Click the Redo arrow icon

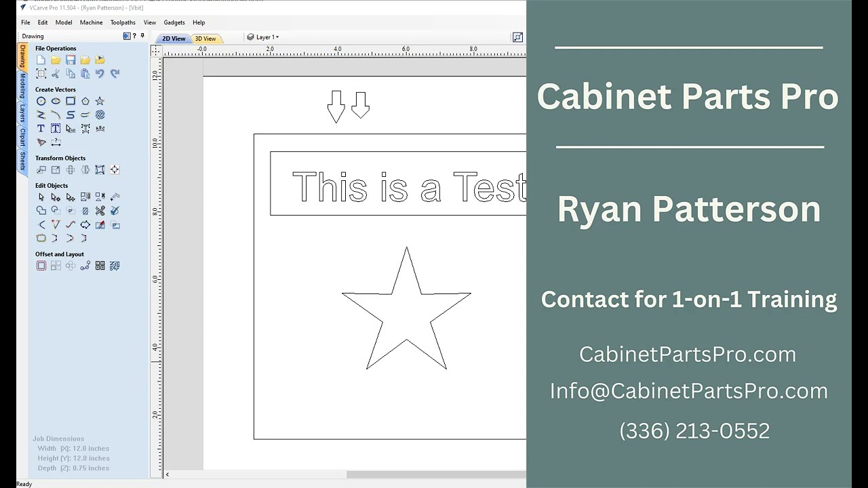point(115,74)
